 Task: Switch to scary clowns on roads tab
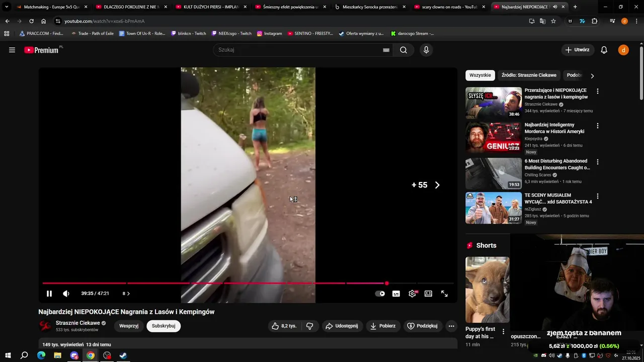[450, 7]
